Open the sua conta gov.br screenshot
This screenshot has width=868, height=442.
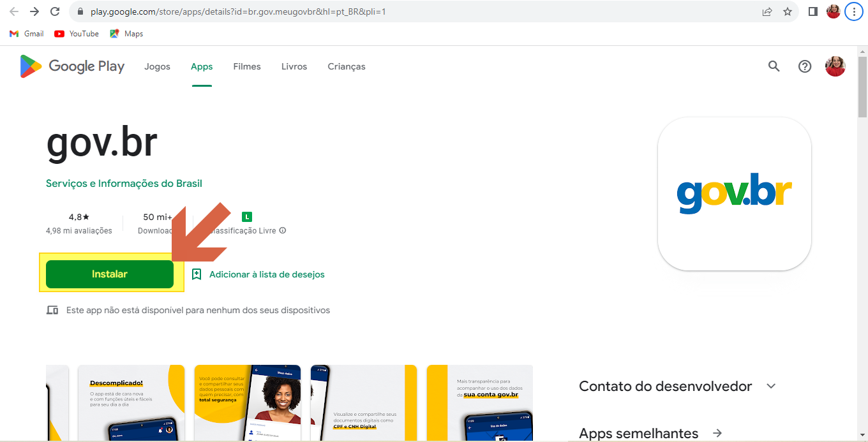[x=480, y=402]
